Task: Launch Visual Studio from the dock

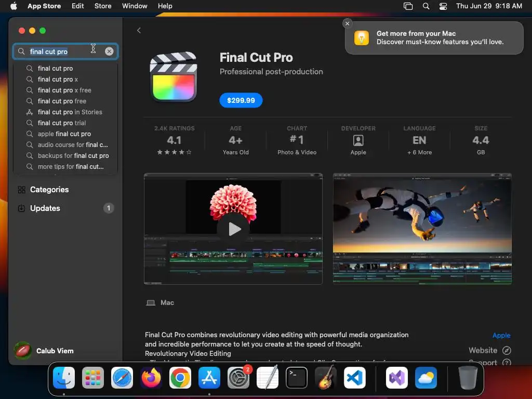Action: (396, 378)
